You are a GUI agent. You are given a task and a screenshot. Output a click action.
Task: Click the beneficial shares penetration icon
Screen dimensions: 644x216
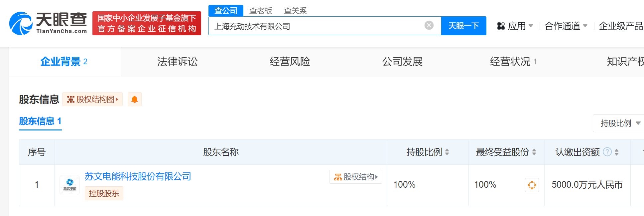(532, 185)
